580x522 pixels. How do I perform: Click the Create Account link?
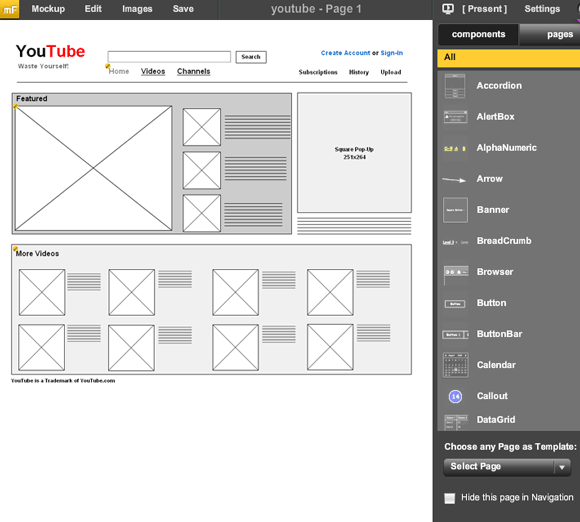345,53
